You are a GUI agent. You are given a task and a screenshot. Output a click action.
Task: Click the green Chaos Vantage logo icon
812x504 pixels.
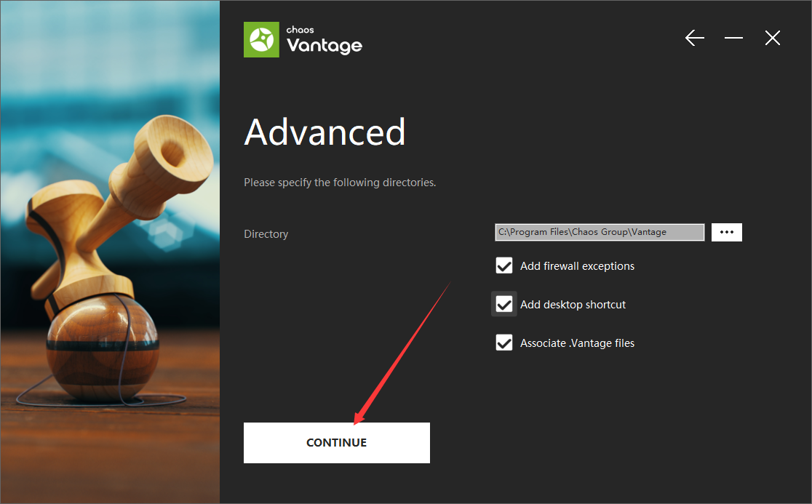pos(261,39)
